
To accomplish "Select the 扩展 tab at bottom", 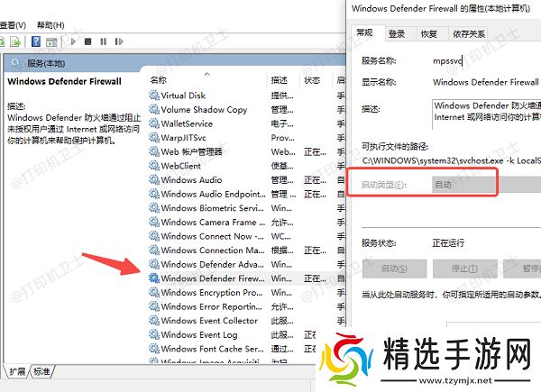I will (17, 371).
